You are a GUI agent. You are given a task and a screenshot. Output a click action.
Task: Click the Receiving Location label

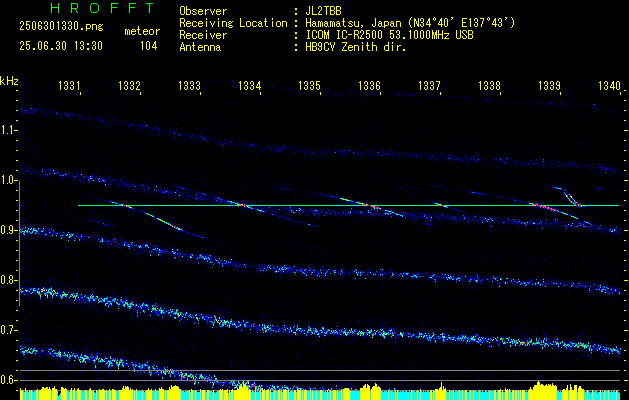[x=233, y=23]
